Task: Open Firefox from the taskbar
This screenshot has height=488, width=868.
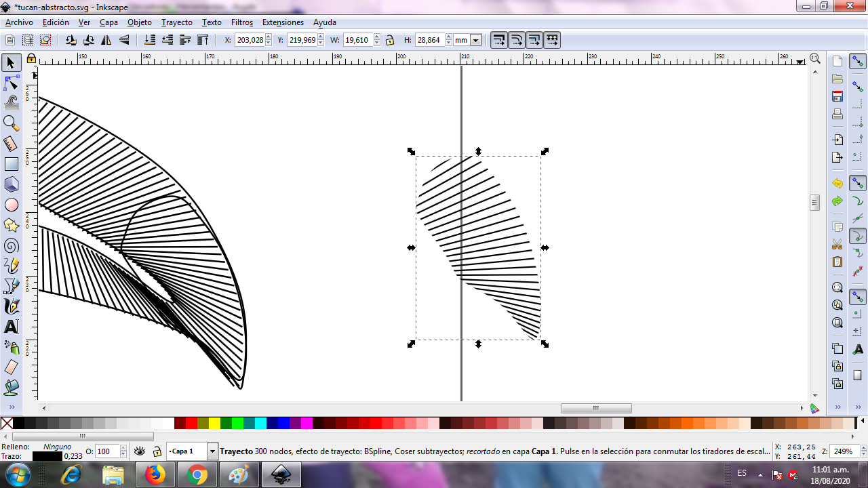Action: click(155, 475)
